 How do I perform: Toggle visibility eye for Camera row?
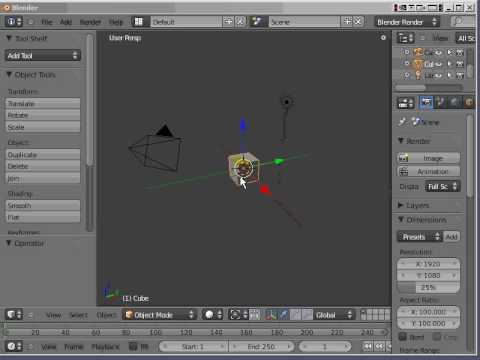[x=439, y=53]
